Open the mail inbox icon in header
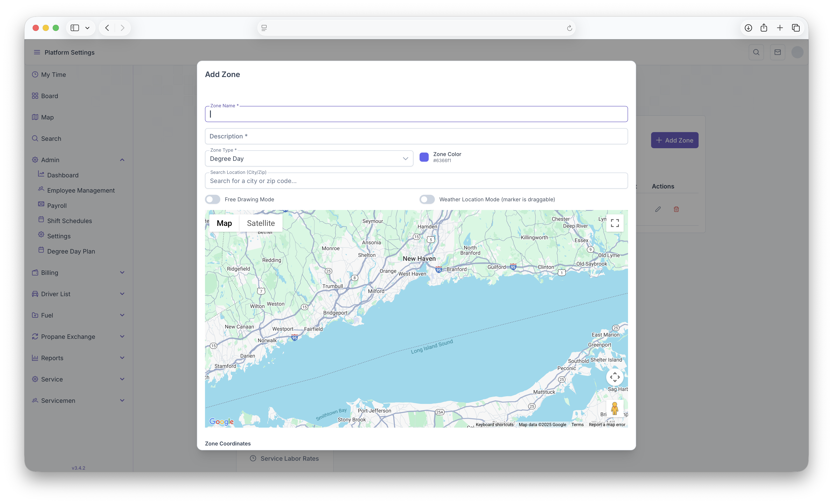The width and height of the screenshot is (833, 504). click(x=777, y=52)
